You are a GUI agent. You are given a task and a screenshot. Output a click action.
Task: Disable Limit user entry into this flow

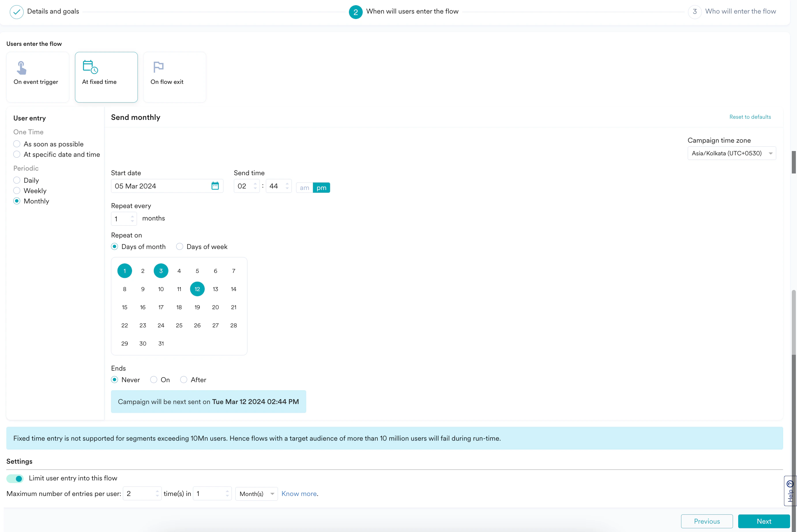coord(15,478)
